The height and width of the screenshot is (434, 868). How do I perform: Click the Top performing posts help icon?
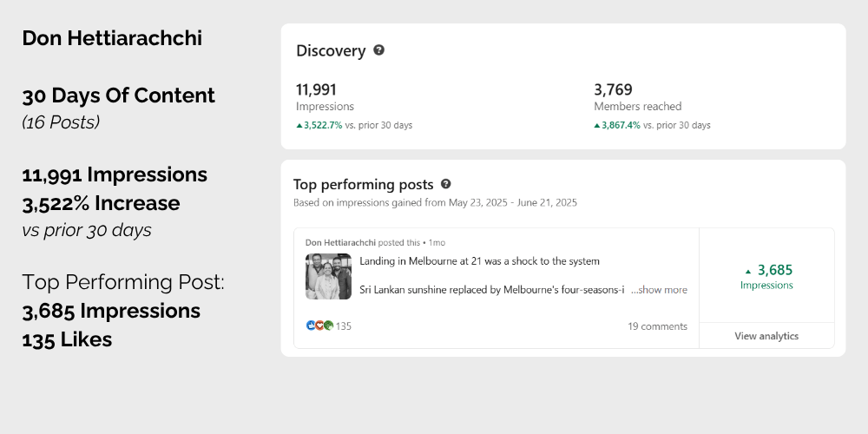click(445, 184)
